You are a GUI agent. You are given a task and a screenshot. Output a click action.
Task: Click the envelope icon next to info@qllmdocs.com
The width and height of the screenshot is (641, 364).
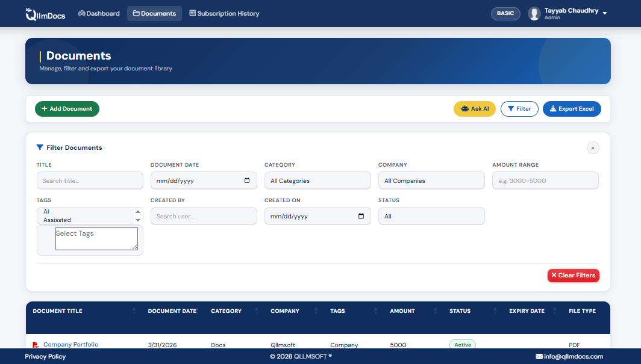pyautogui.click(x=540, y=356)
